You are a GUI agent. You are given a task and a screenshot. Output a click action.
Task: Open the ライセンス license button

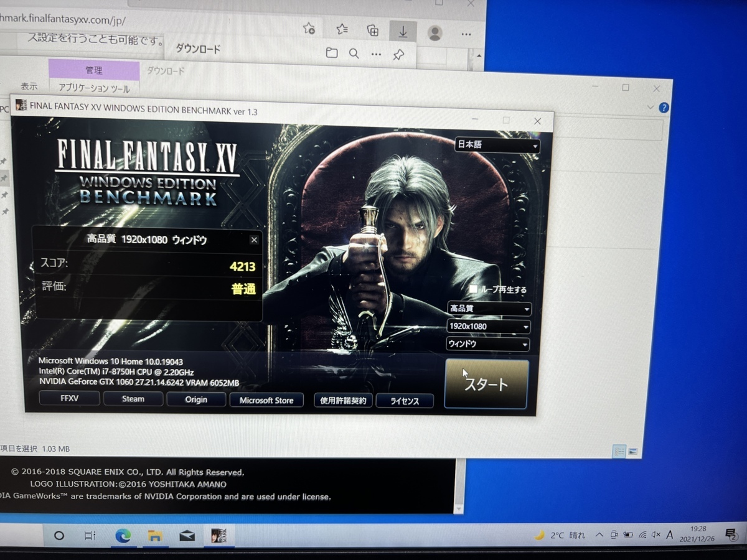click(405, 401)
